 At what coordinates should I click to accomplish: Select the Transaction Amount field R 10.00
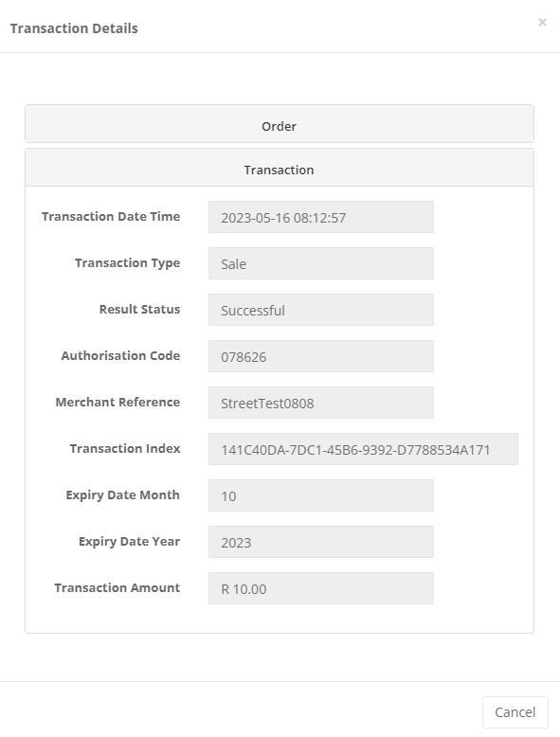point(321,588)
